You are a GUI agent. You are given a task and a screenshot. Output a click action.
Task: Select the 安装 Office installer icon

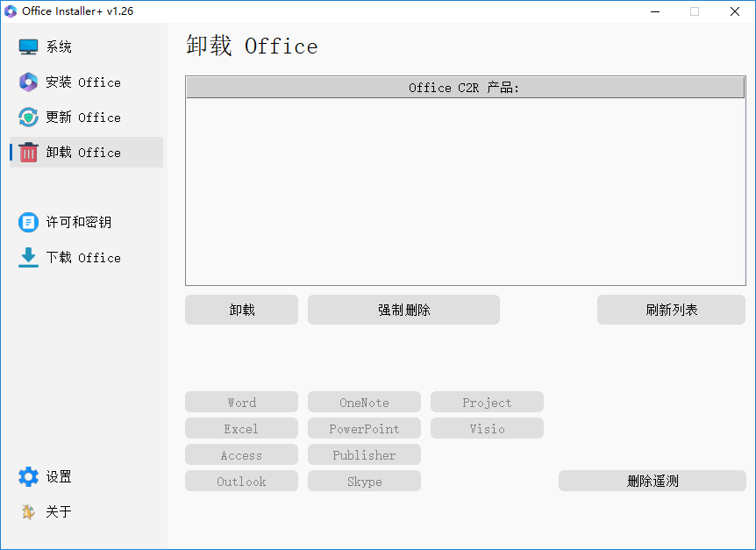[x=27, y=82]
